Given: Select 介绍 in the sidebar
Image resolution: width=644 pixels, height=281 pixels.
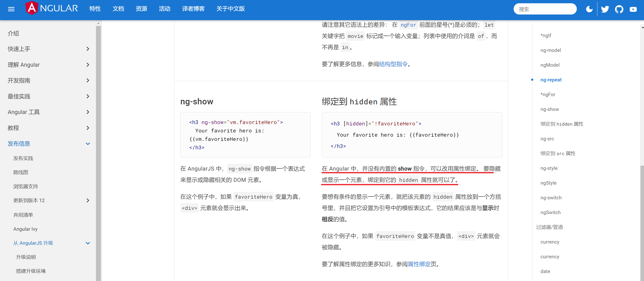Looking at the screenshot, I should 13,33.
